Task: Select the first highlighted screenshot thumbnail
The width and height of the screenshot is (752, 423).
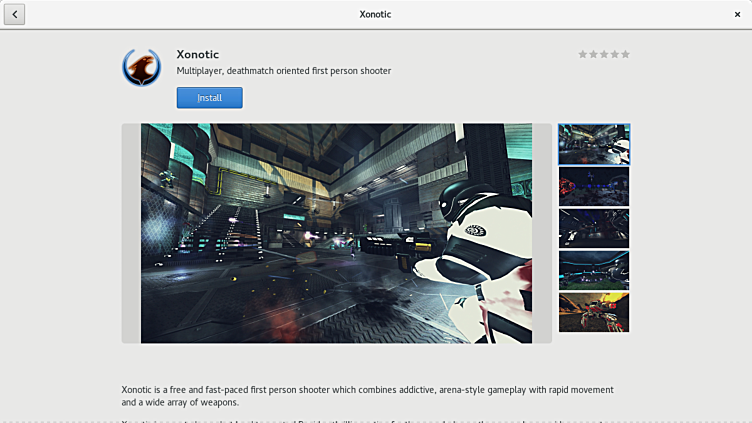Action: 594,144
